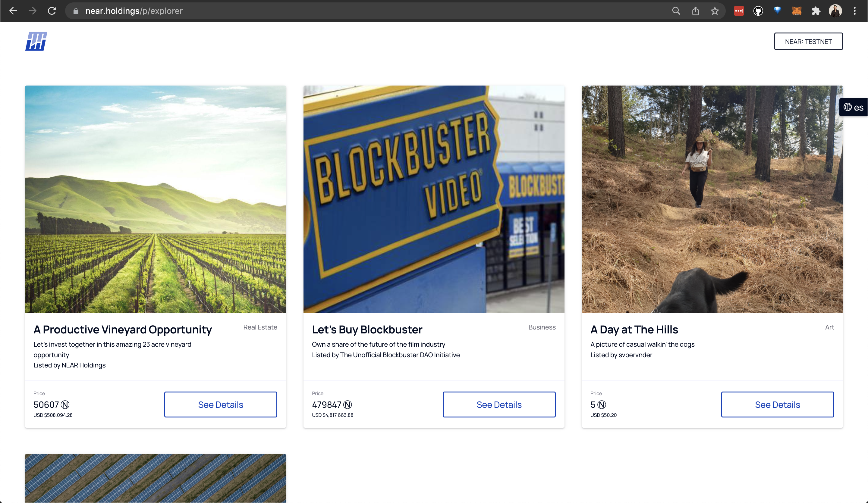This screenshot has width=868, height=503.
Task: Open the share page icon
Action: 695,11
